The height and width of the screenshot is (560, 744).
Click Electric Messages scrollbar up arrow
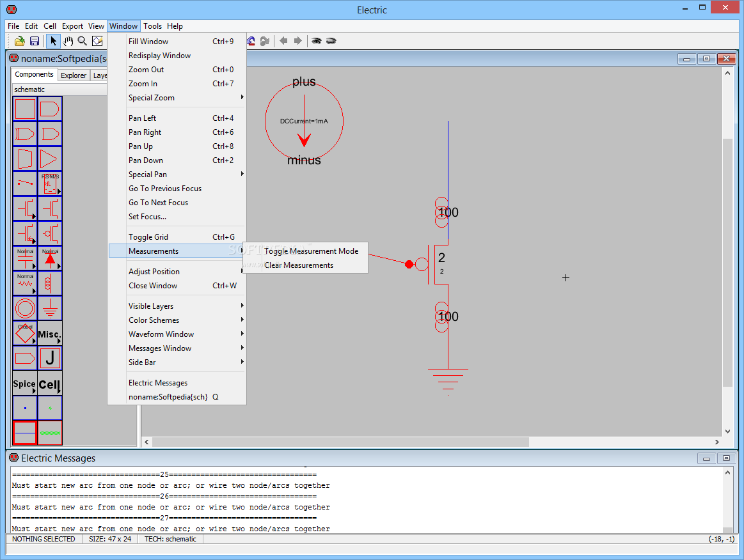point(727,472)
